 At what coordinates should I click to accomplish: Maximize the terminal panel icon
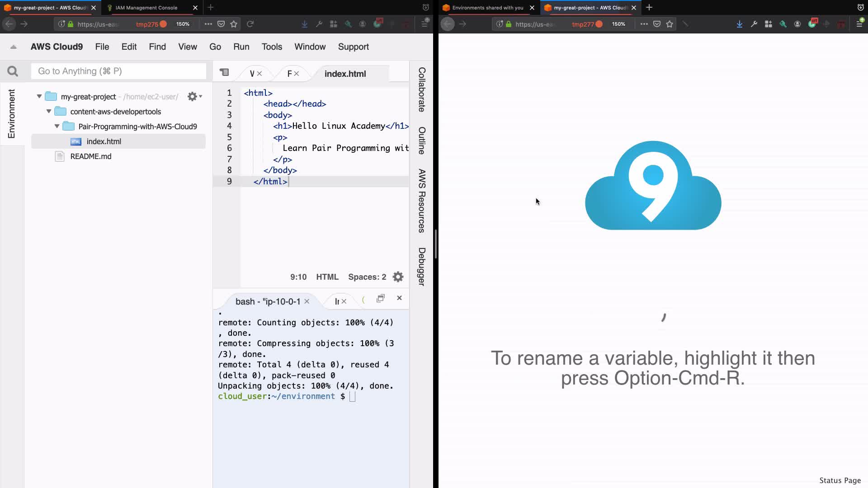pos(381,298)
